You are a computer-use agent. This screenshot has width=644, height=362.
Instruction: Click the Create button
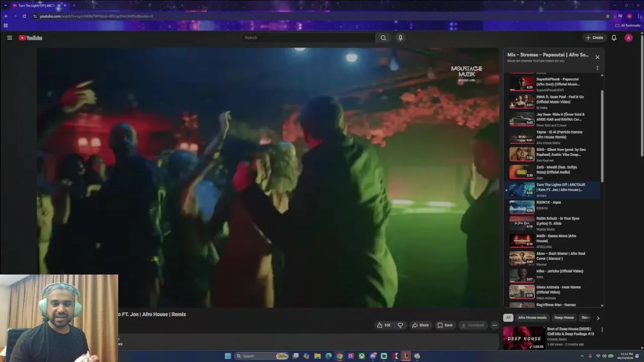point(594,38)
